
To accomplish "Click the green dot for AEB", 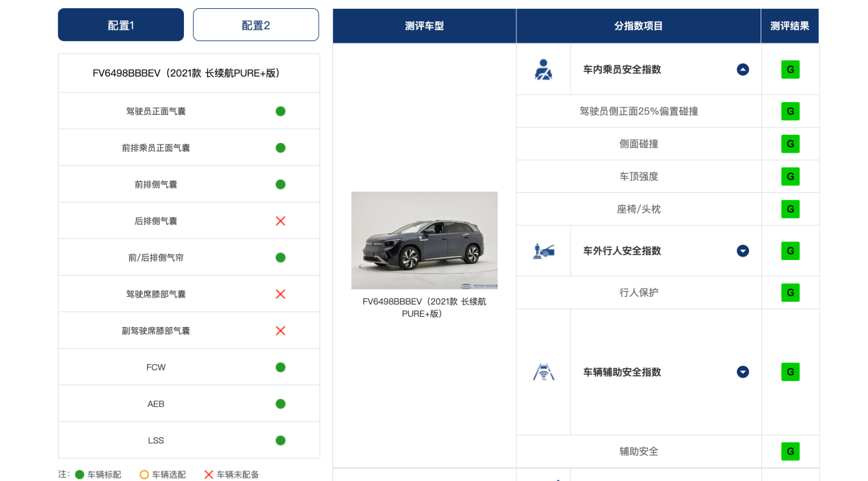I will coord(280,404).
